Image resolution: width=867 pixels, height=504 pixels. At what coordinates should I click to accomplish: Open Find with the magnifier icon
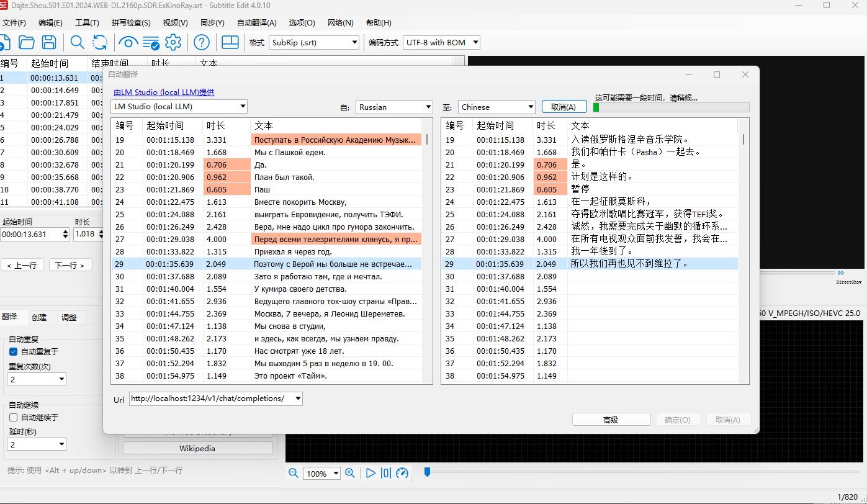click(77, 42)
